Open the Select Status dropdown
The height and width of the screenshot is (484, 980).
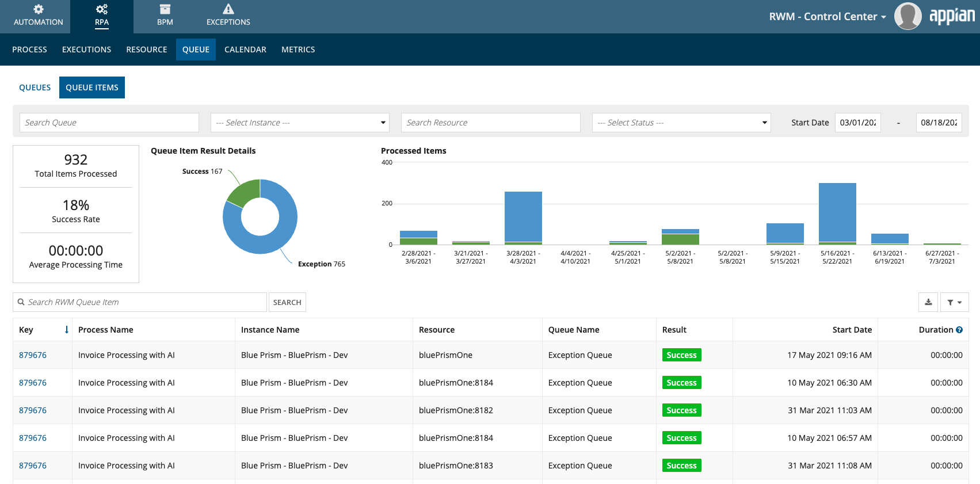[681, 123]
